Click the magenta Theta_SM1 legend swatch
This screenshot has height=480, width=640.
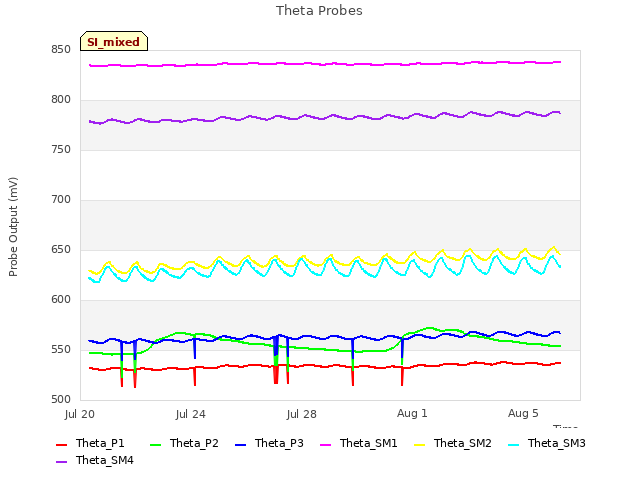325,444
